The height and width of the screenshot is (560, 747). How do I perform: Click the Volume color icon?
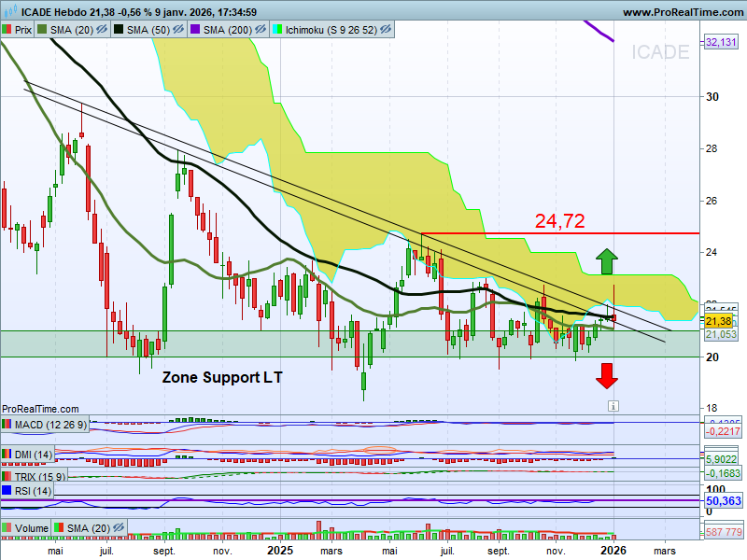coord(7,527)
